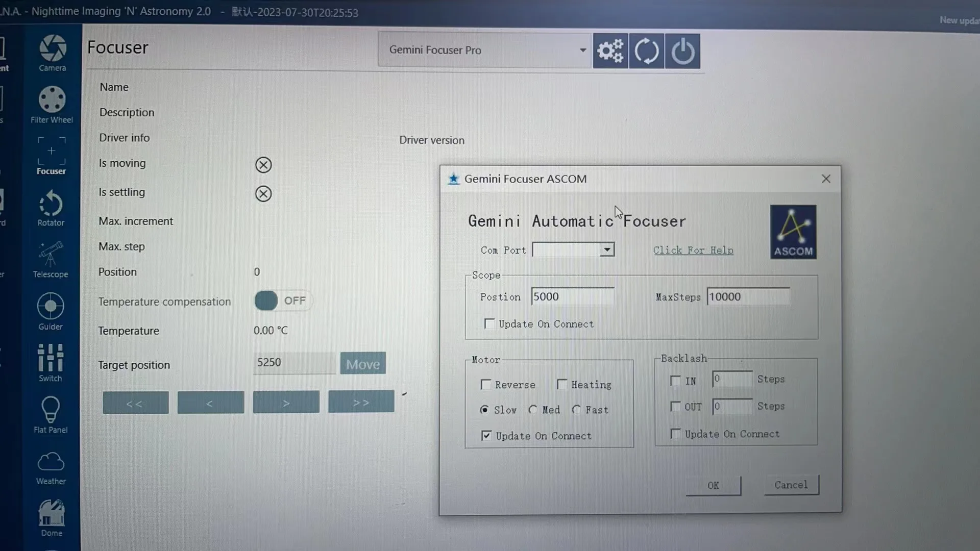Click the rescan devices refresh icon
Screen dimensions: 980x551
click(x=646, y=51)
